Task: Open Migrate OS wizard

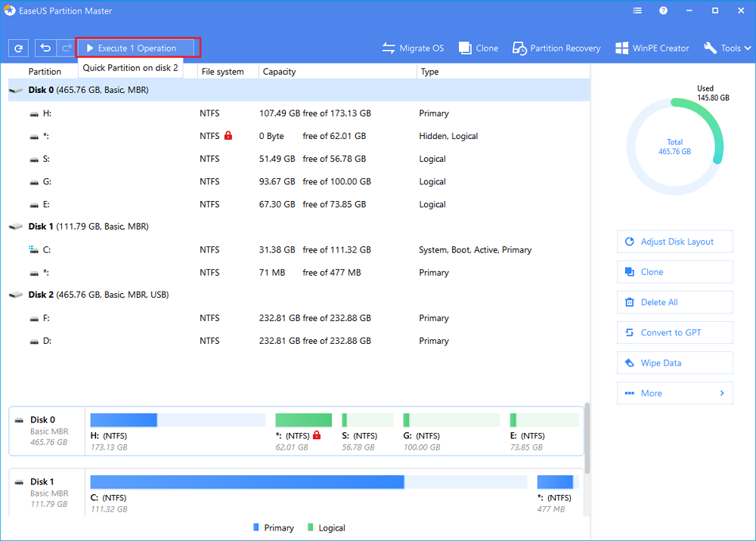Action: tap(413, 48)
